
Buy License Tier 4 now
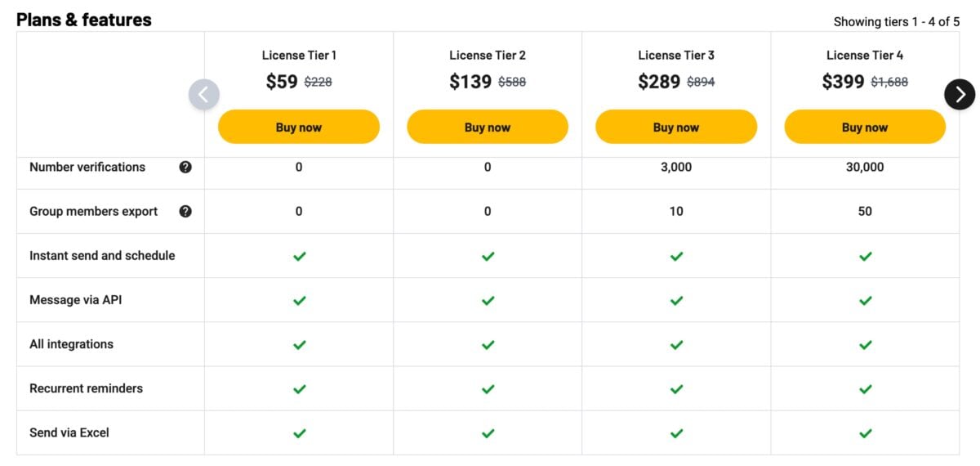tap(865, 127)
